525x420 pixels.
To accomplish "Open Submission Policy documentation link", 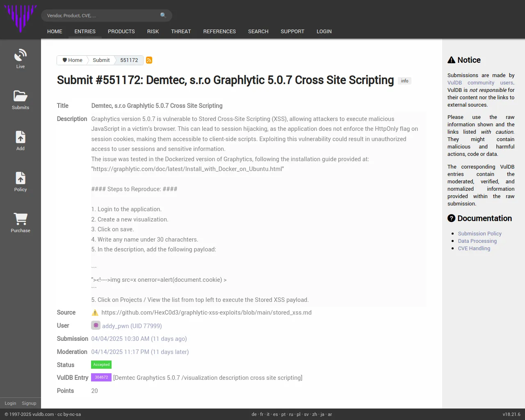I will [480, 233].
